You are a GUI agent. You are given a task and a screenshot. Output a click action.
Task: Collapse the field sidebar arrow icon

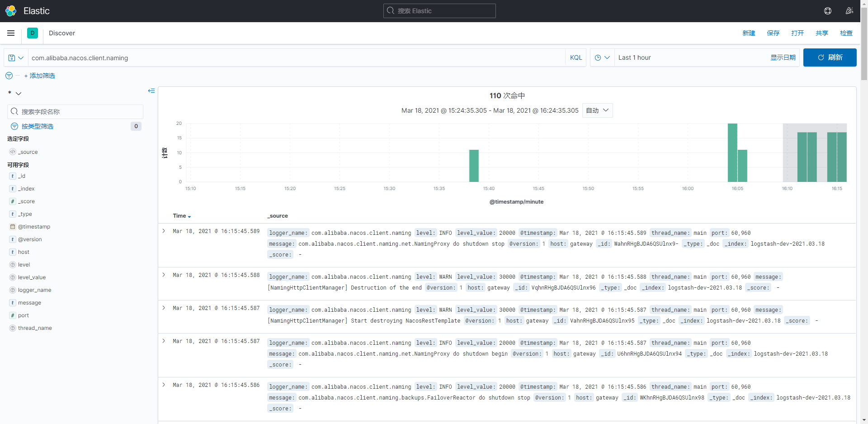coord(151,91)
